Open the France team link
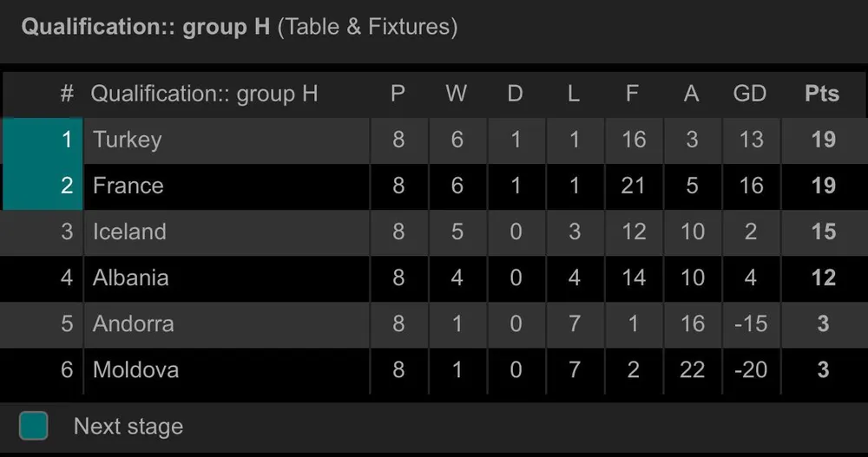The height and width of the screenshot is (457, 868). click(x=128, y=186)
